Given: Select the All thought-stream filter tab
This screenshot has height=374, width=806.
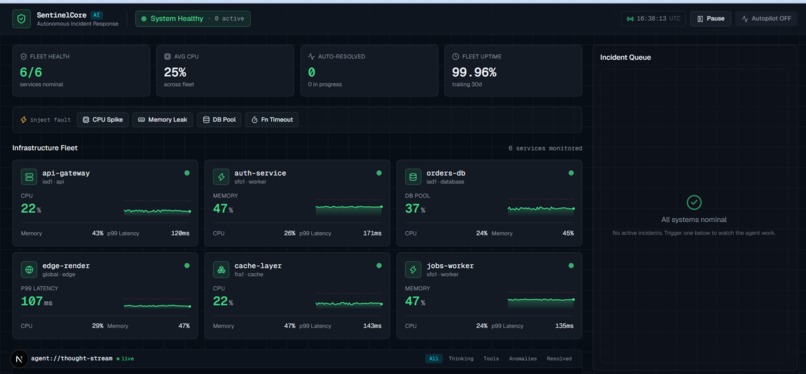Looking at the screenshot, I should coord(433,359).
